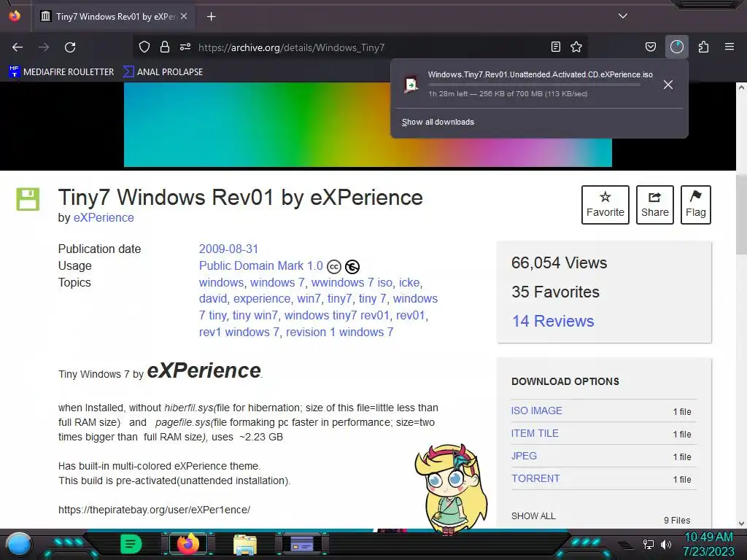This screenshot has width=747, height=560.
Task: Click the Firefox logo at top left
Action: click(x=15, y=16)
